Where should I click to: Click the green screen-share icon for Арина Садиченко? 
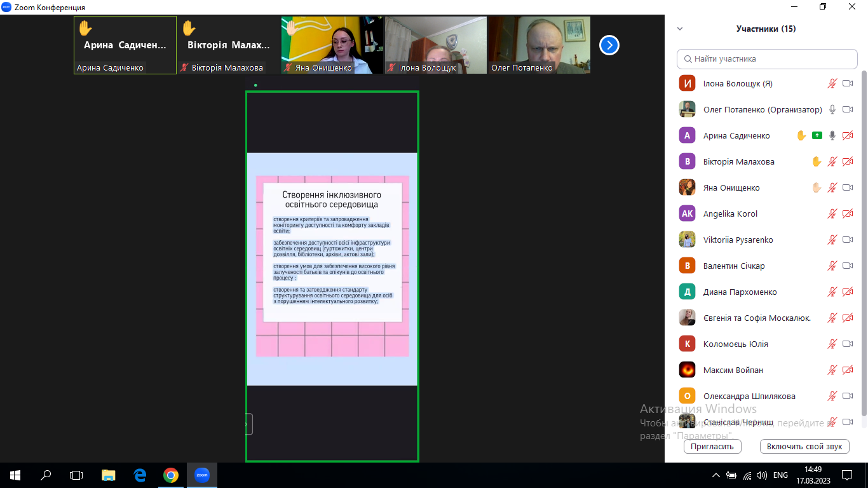click(x=817, y=135)
